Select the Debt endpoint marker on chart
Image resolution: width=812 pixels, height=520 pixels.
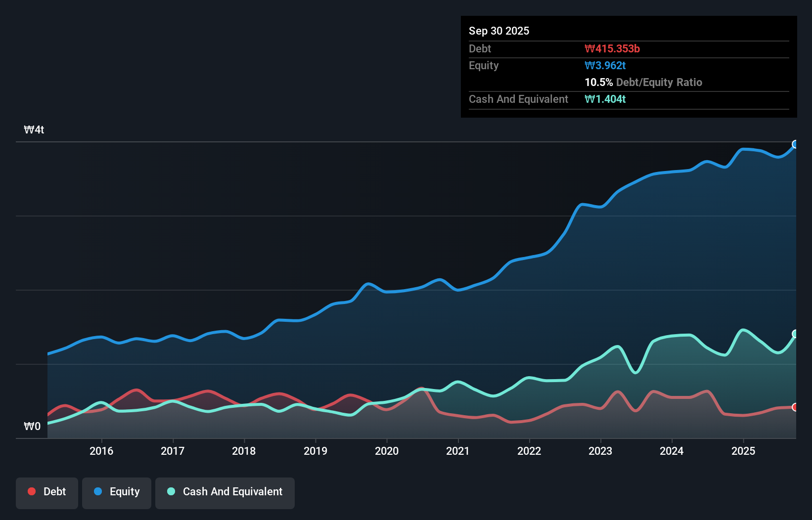[x=795, y=407]
